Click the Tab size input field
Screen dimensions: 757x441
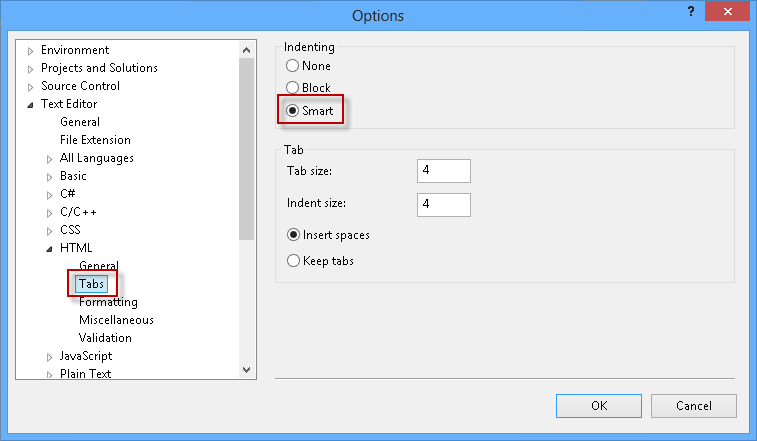443,171
